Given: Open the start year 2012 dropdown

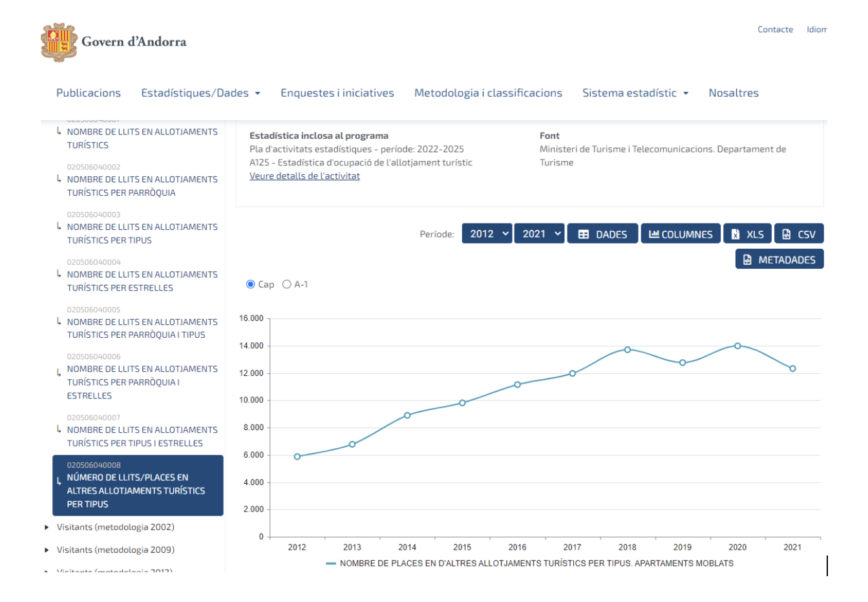Looking at the screenshot, I should [487, 234].
